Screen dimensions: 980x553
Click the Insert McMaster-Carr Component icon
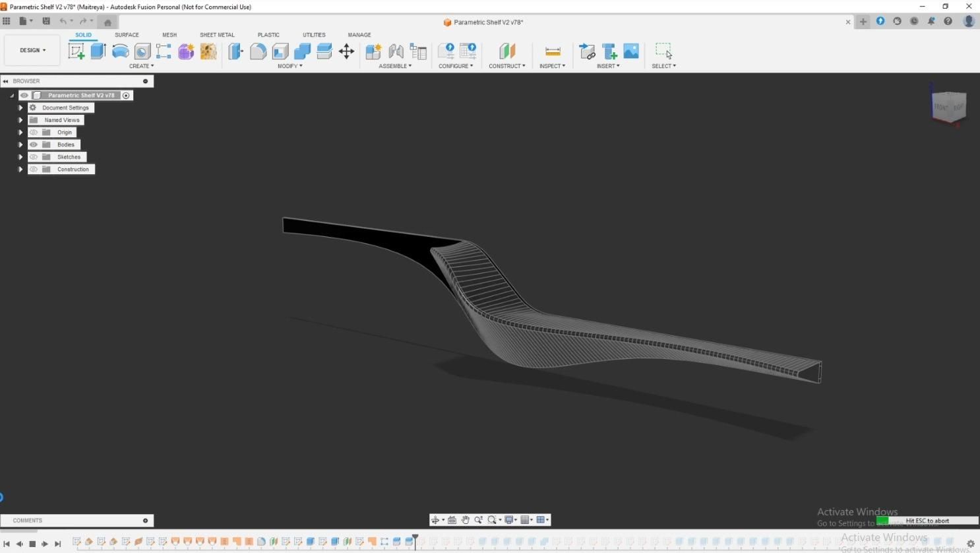(x=609, y=51)
